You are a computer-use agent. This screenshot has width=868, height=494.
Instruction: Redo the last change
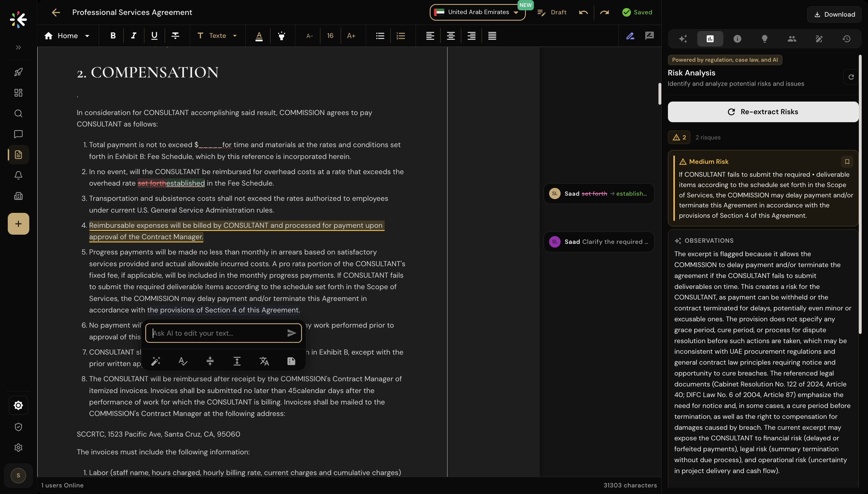tap(604, 12)
